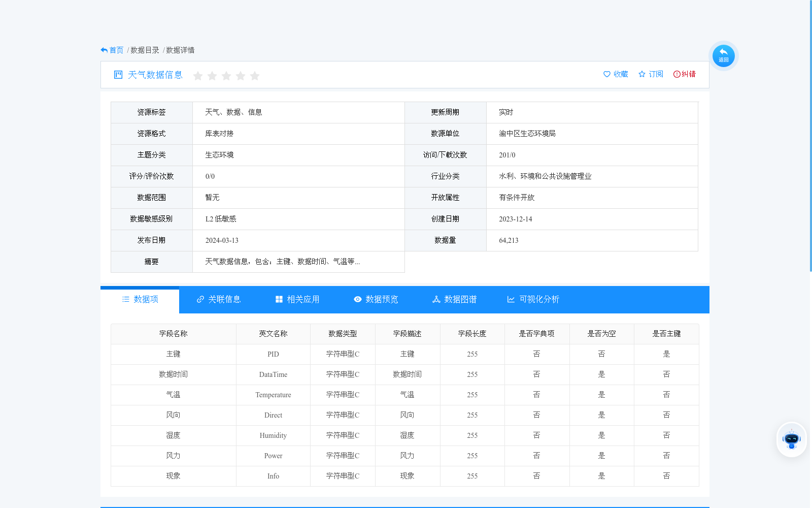
Task: Click the 天气、数据、信息 tags value
Action: [233, 112]
